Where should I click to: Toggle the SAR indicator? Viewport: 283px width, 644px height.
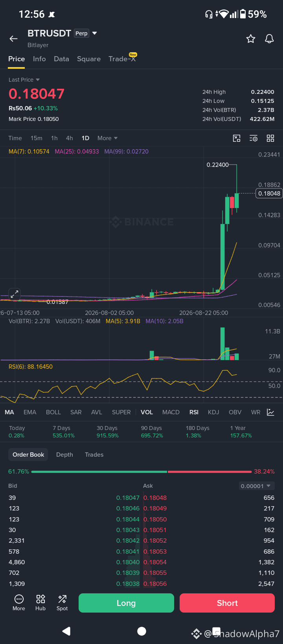click(76, 412)
